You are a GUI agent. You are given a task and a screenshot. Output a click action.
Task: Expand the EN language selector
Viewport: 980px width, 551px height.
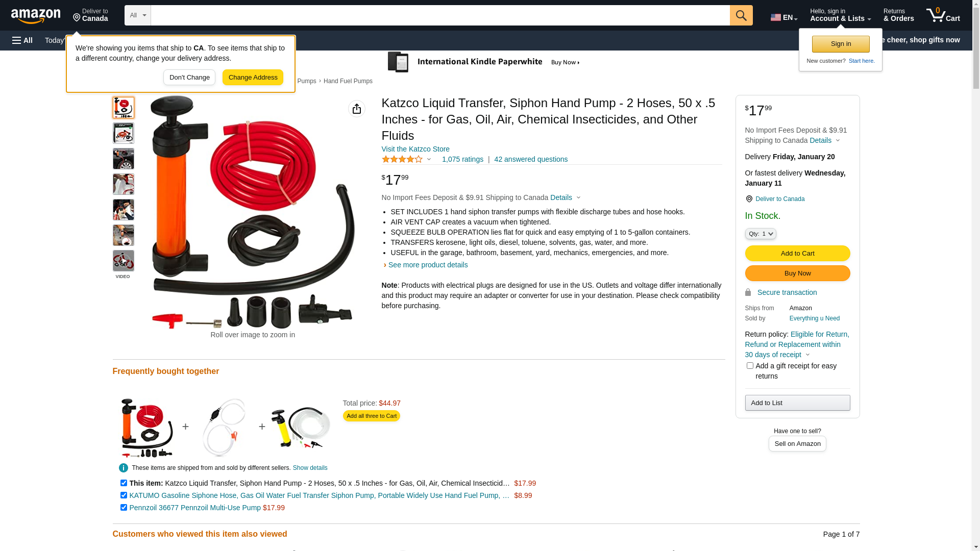784,17
